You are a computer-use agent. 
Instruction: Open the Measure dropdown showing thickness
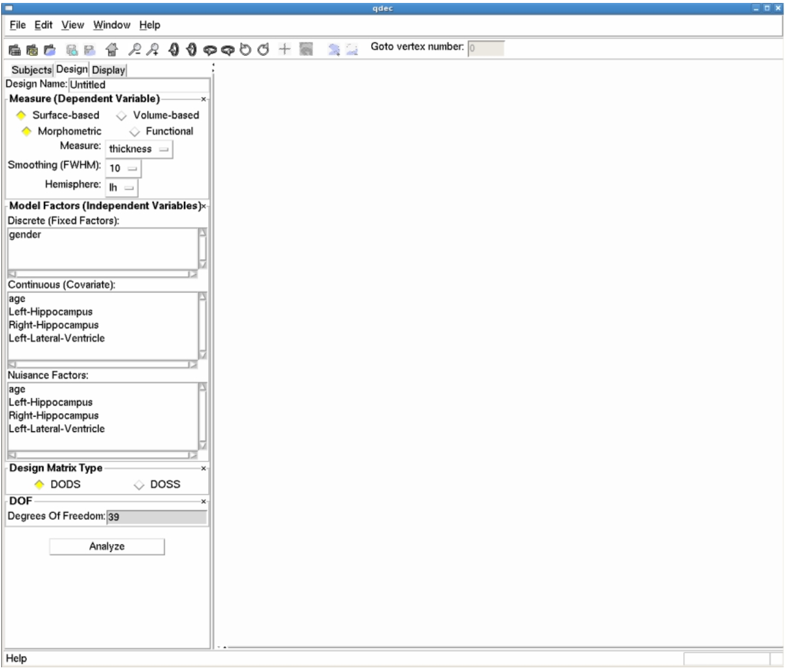click(x=139, y=149)
